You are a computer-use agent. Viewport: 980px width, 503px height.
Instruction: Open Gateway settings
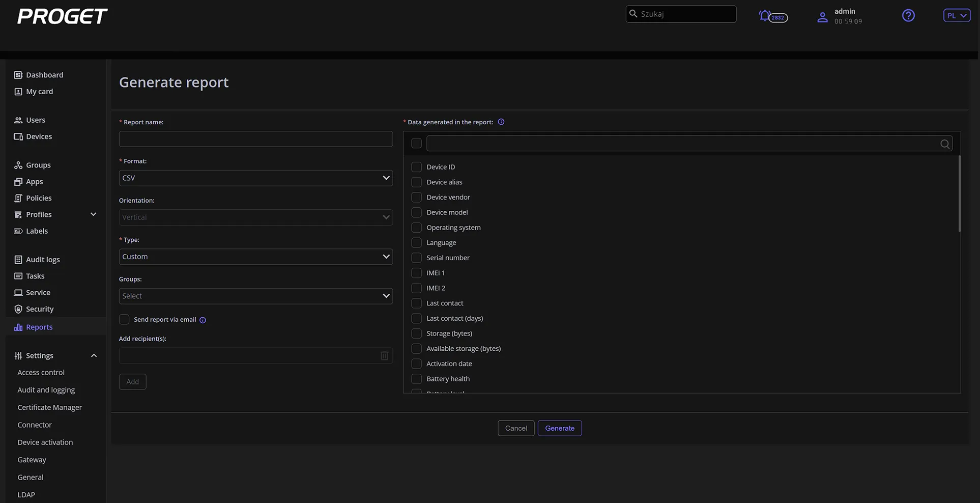pyautogui.click(x=32, y=460)
